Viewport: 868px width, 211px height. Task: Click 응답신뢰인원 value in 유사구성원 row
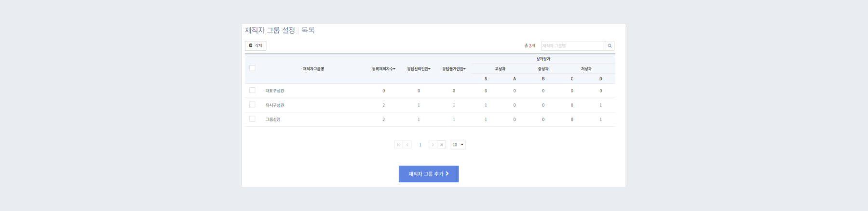[x=419, y=105]
